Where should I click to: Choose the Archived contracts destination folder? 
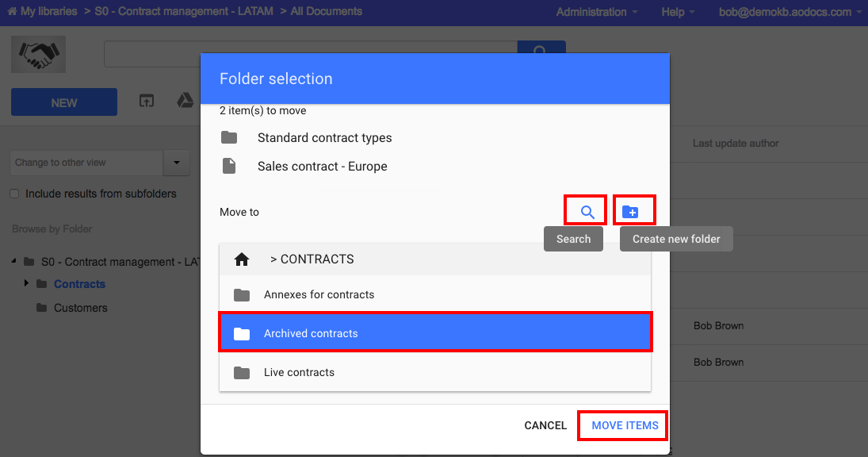[435, 333]
